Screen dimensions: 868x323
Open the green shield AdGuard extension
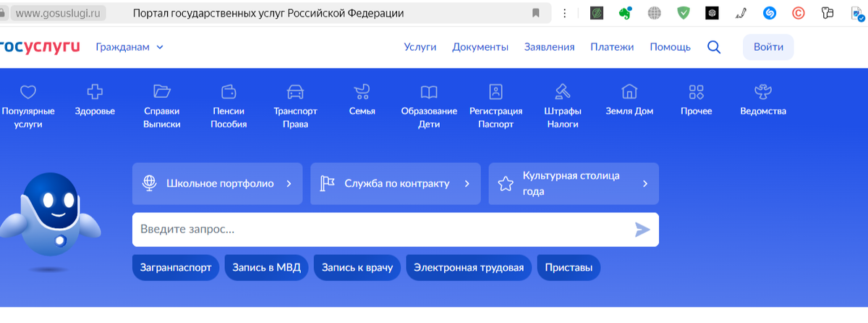[684, 13]
